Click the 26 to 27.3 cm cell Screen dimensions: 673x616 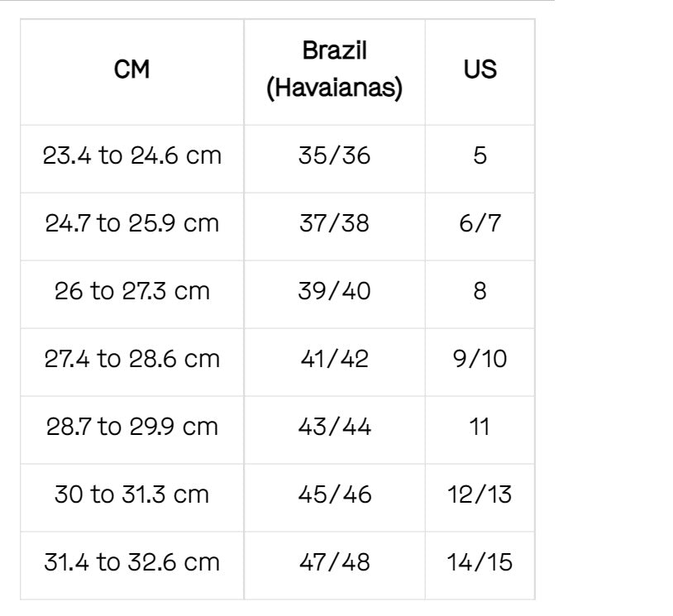click(x=132, y=291)
